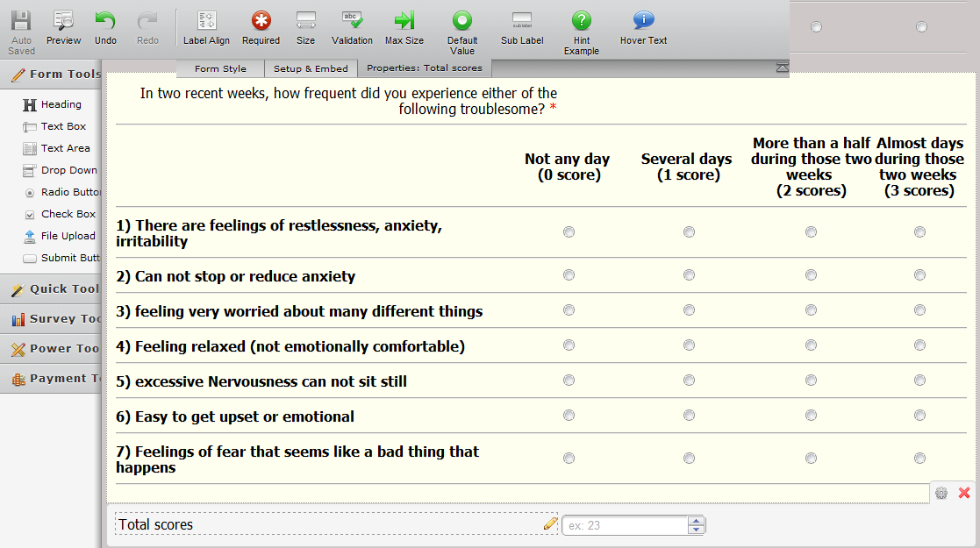
Task: Expand the Quick Tools section
Action: pos(51,289)
